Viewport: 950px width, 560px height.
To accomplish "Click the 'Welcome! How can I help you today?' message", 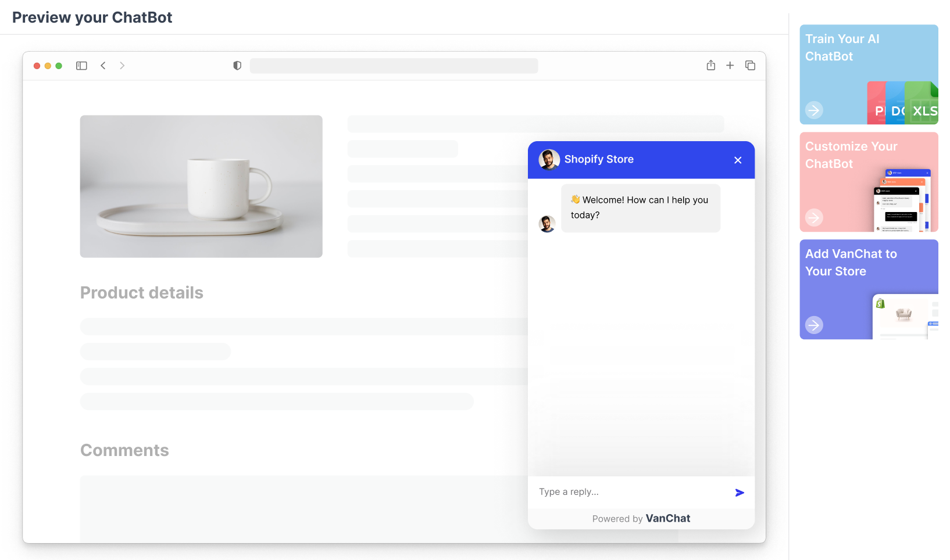I will [641, 208].
